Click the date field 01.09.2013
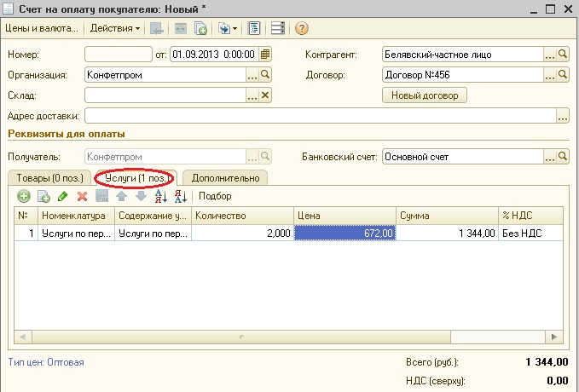This screenshot has height=392, width=579. click(214, 55)
